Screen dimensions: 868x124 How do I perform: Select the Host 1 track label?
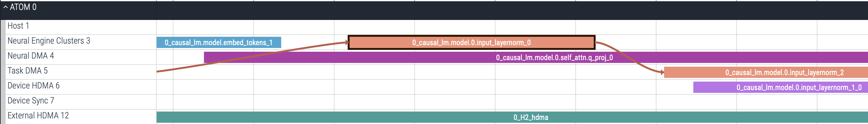coord(18,26)
